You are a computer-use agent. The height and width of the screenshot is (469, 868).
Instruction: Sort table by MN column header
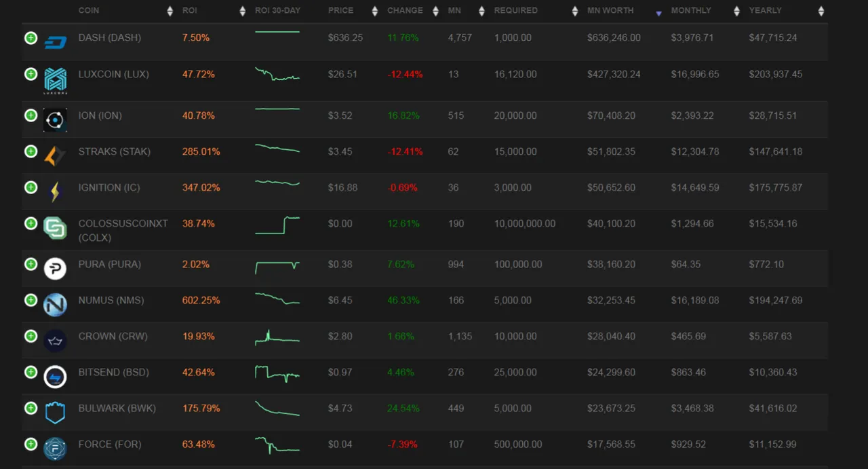click(x=454, y=10)
